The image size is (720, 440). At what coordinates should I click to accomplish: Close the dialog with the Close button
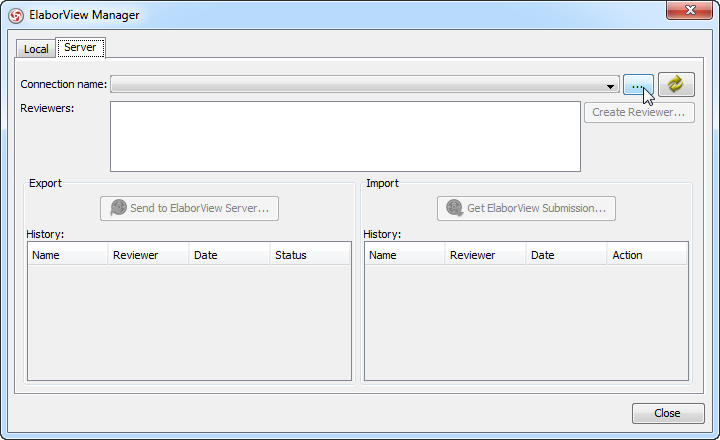[668, 413]
